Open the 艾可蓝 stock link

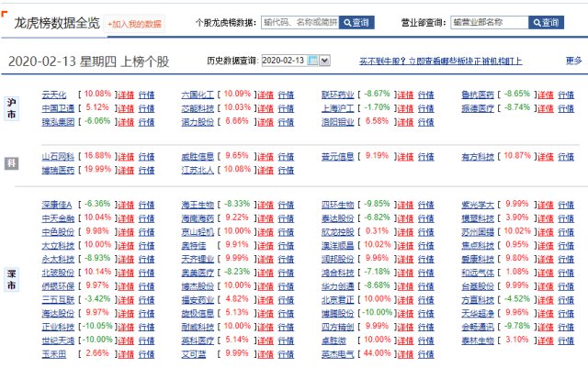tap(194, 354)
